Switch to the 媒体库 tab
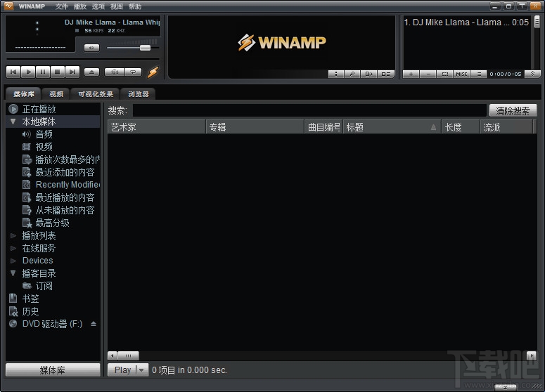Screen dimensions: 545x392 pyautogui.click(x=24, y=94)
